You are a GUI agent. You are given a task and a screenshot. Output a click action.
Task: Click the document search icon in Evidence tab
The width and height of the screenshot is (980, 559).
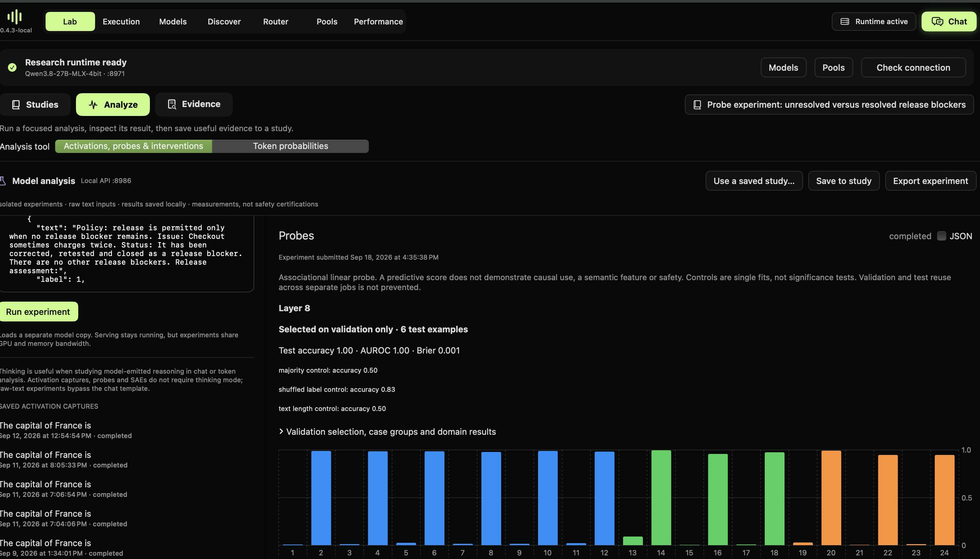coord(172,104)
